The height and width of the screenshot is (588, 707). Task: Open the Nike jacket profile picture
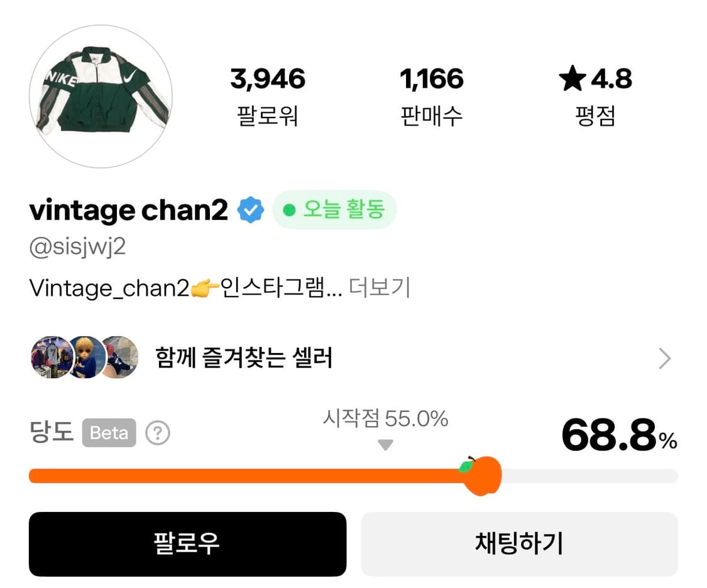(101, 96)
